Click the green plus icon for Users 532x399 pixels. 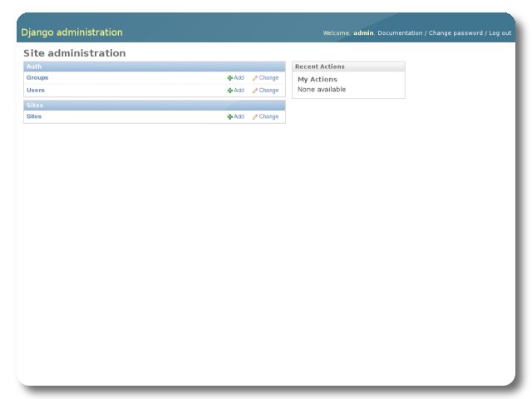coord(230,91)
